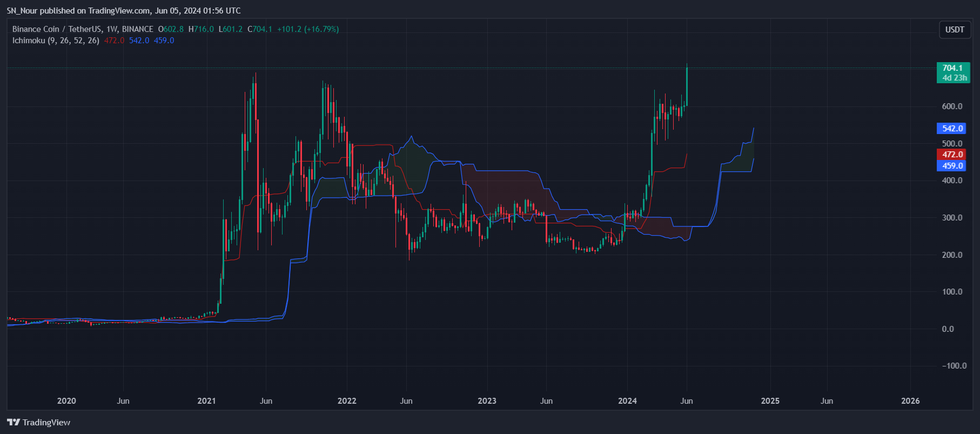Click the 472.0 red price label on axis
Screen dimensions: 980x434
point(951,155)
